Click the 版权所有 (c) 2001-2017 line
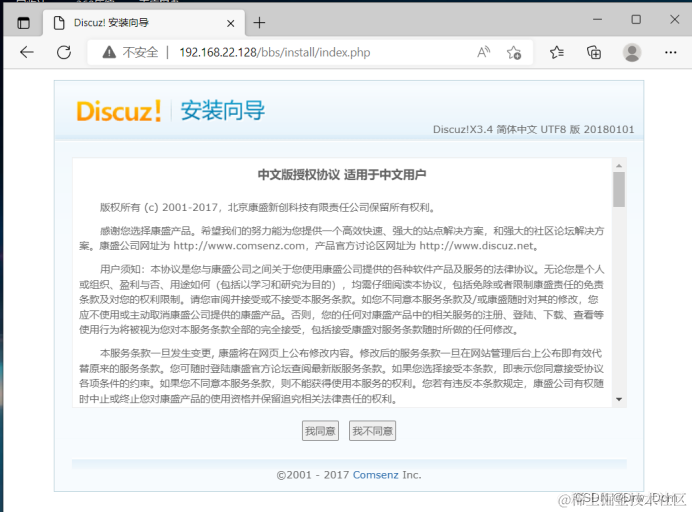The width and height of the screenshot is (692, 513). pyautogui.click(x=268, y=207)
